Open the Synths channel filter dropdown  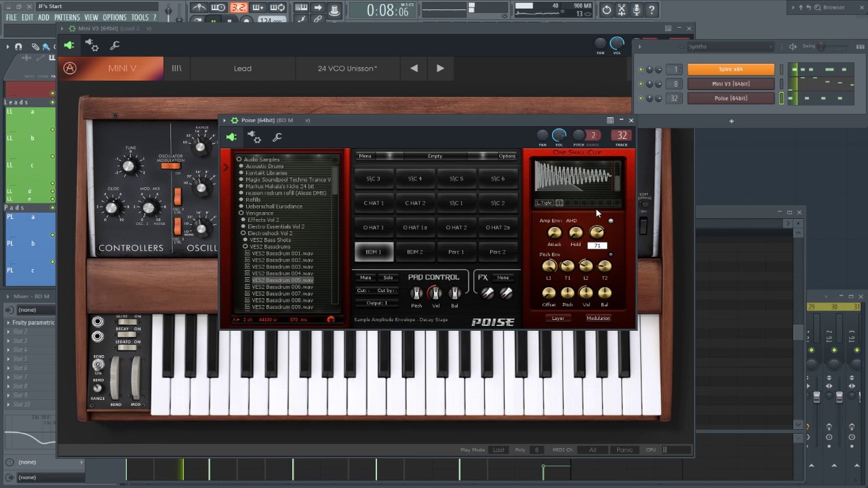point(730,46)
